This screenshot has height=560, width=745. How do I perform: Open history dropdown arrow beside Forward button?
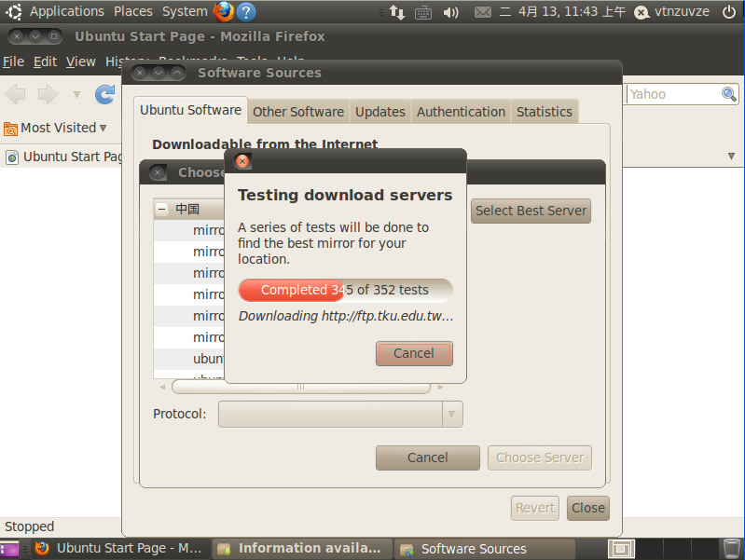point(76,94)
